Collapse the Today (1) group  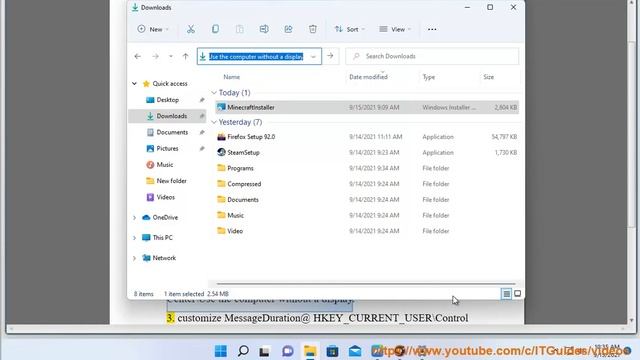[x=214, y=93]
